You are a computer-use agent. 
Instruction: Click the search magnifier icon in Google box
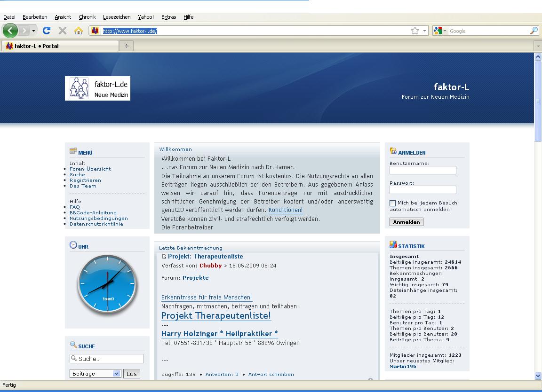pos(534,31)
